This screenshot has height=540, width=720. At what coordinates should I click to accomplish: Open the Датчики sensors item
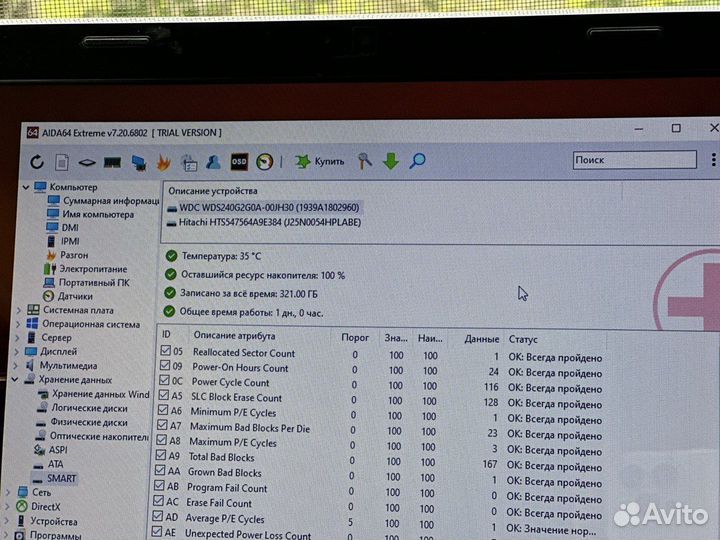[x=75, y=296]
